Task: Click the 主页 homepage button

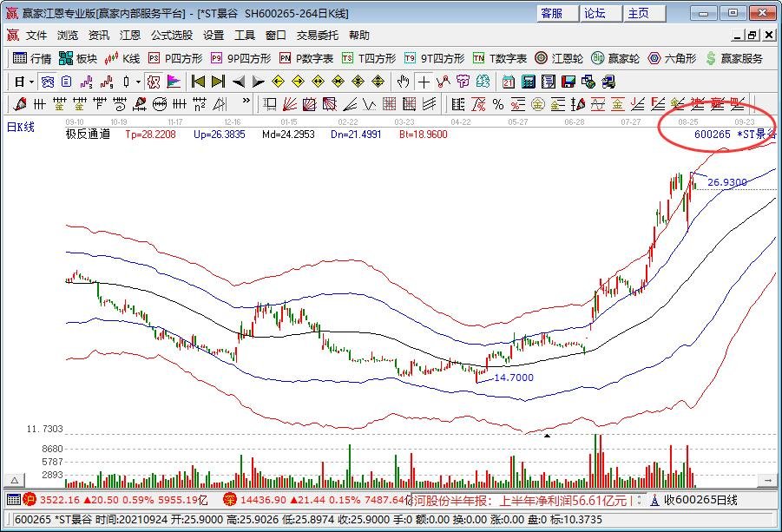Action: [x=644, y=13]
